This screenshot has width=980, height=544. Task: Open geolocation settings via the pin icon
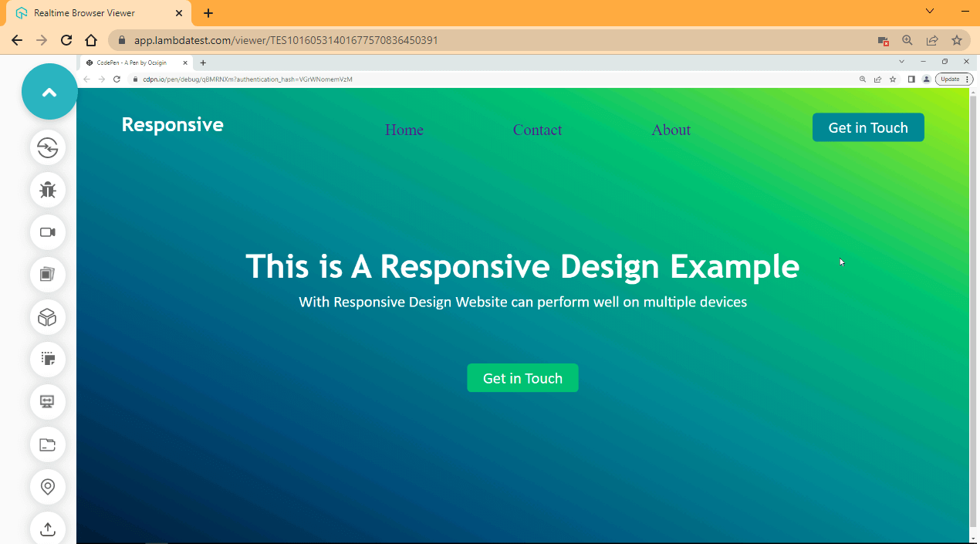point(47,487)
